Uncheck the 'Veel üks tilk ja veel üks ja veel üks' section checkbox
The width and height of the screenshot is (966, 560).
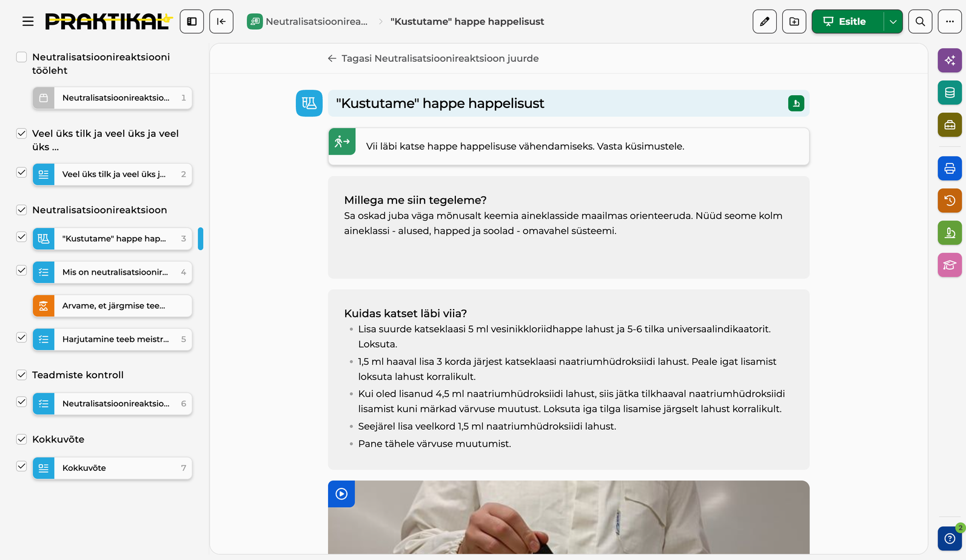[x=21, y=133]
